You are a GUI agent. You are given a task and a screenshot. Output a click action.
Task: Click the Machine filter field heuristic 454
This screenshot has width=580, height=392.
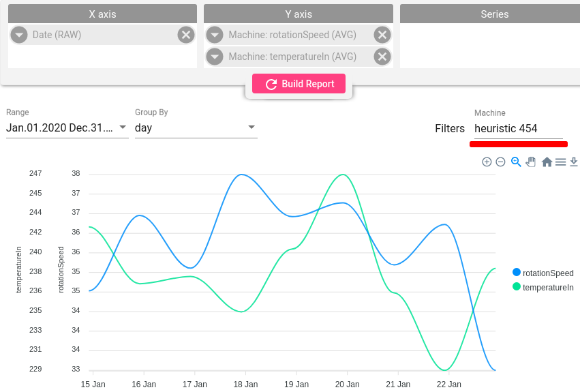point(518,128)
